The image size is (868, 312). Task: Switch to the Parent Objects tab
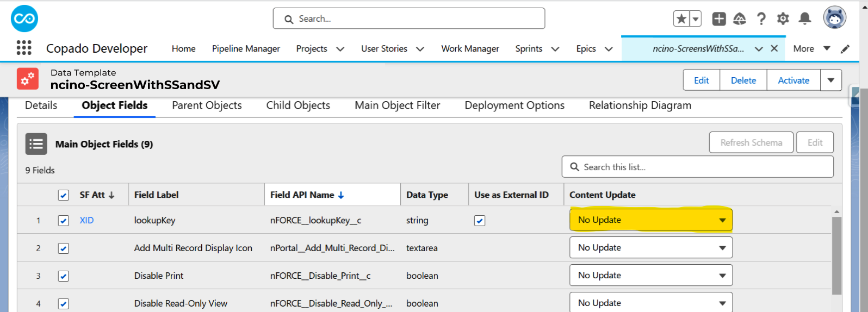point(207,105)
